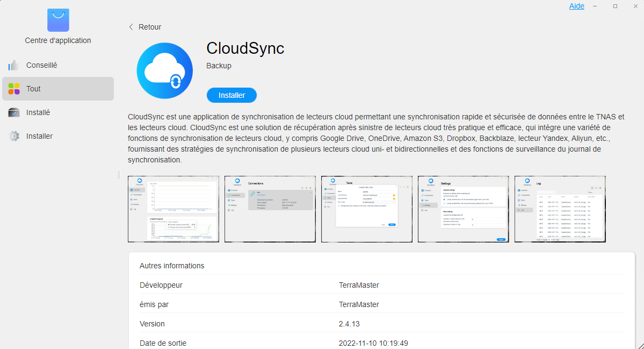Open the Aide help link
The image size is (644, 349).
576,6
